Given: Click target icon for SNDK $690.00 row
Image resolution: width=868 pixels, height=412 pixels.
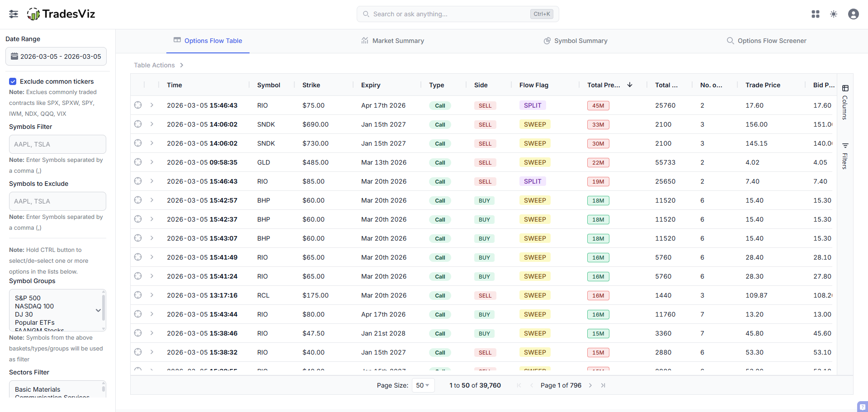Looking at the screenshot, I should click(138, 124).
